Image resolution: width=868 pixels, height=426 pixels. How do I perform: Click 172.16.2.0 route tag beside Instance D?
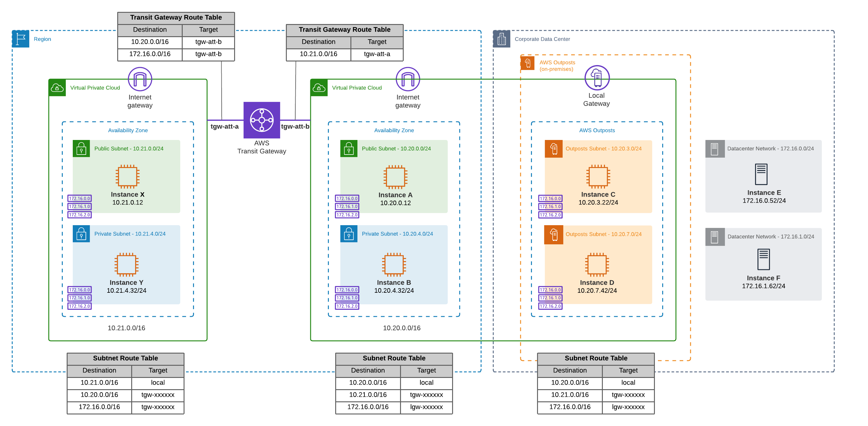[x=550, y=306]
